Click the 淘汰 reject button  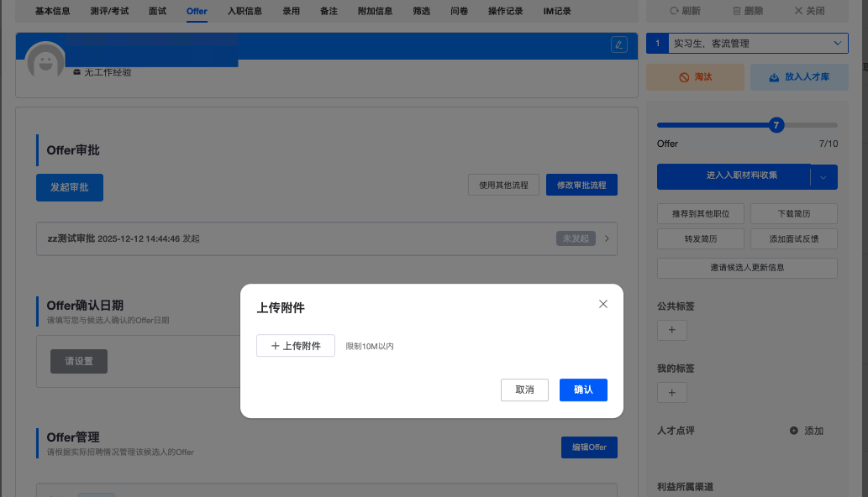point(695,77)
